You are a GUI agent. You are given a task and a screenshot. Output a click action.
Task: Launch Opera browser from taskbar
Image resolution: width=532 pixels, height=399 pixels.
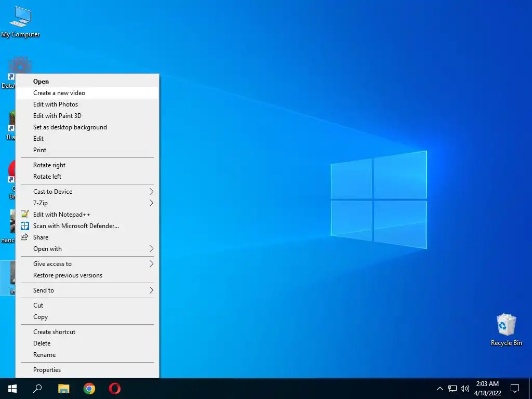pyautogui.click(x=115, y=389)
